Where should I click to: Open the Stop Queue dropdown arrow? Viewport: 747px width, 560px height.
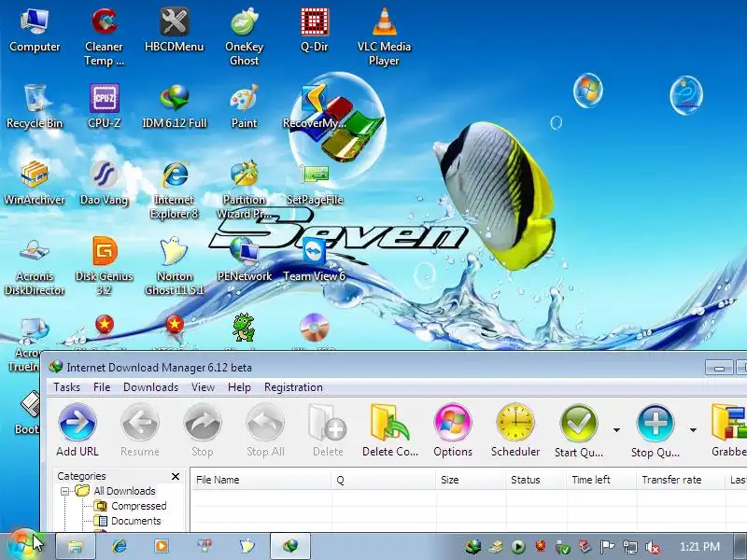[x=693, y=430]
